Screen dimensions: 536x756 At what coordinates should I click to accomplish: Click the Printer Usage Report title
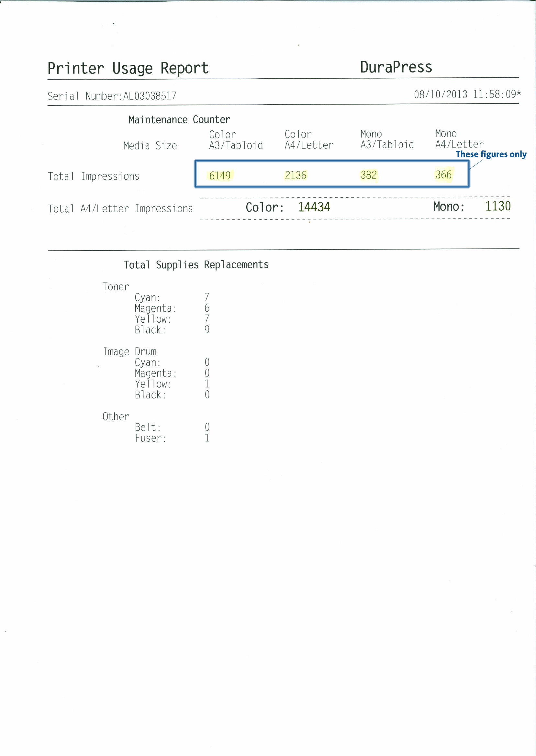tap(128, 69)
